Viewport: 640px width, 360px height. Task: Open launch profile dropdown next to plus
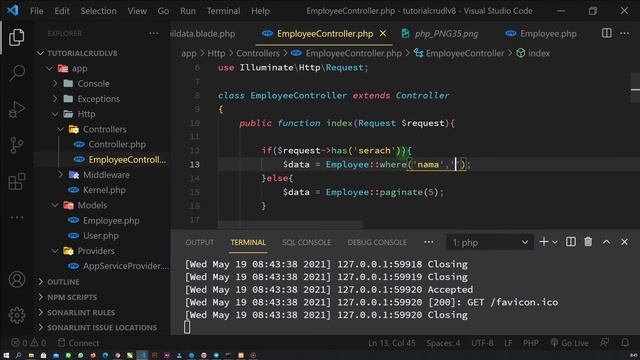pos(555,242)
